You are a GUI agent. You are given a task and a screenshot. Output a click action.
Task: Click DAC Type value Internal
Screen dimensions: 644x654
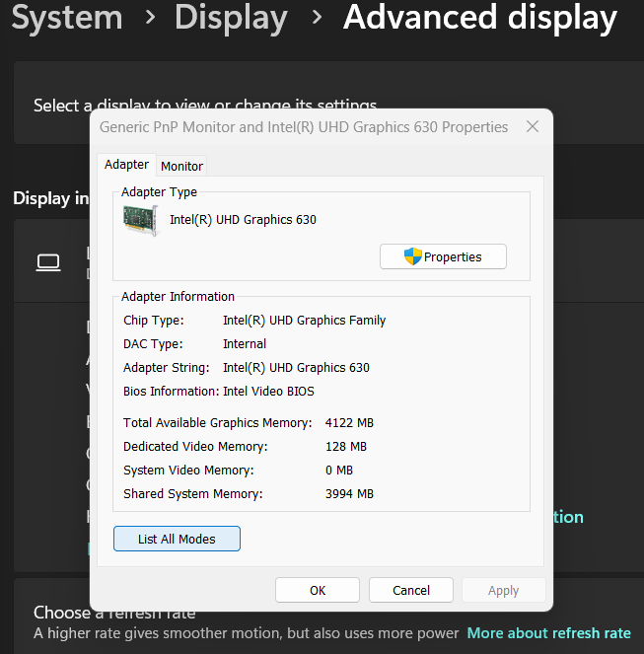coord(245,343)
